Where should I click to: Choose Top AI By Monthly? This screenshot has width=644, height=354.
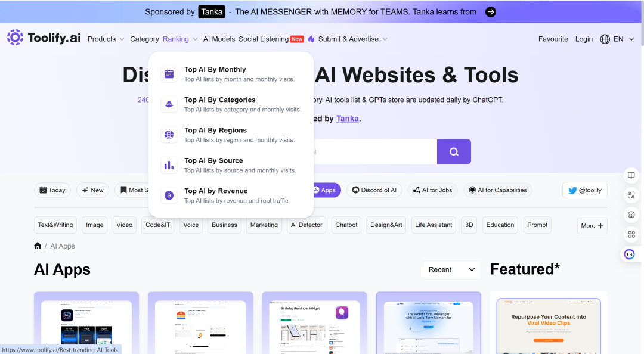tap(231, 74)
